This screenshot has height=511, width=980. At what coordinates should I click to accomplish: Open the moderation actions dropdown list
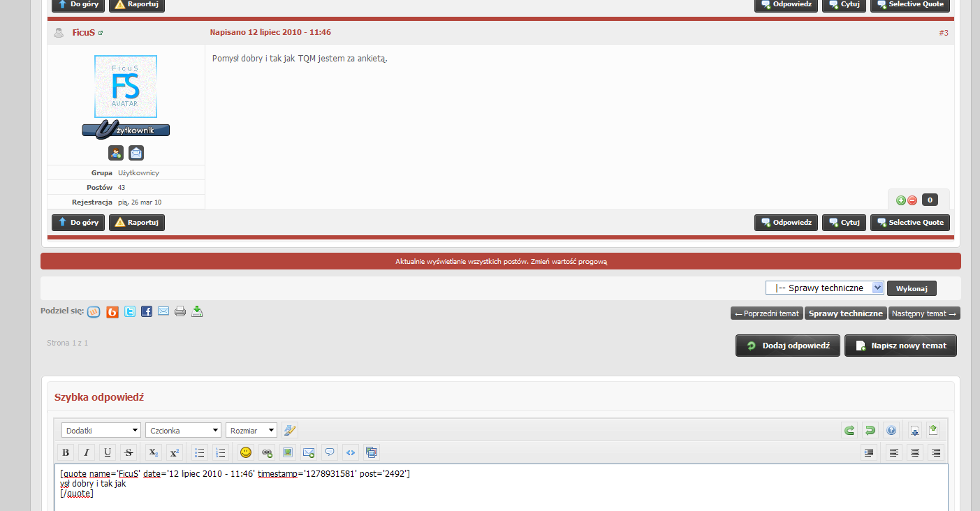(x=824, y=287)
